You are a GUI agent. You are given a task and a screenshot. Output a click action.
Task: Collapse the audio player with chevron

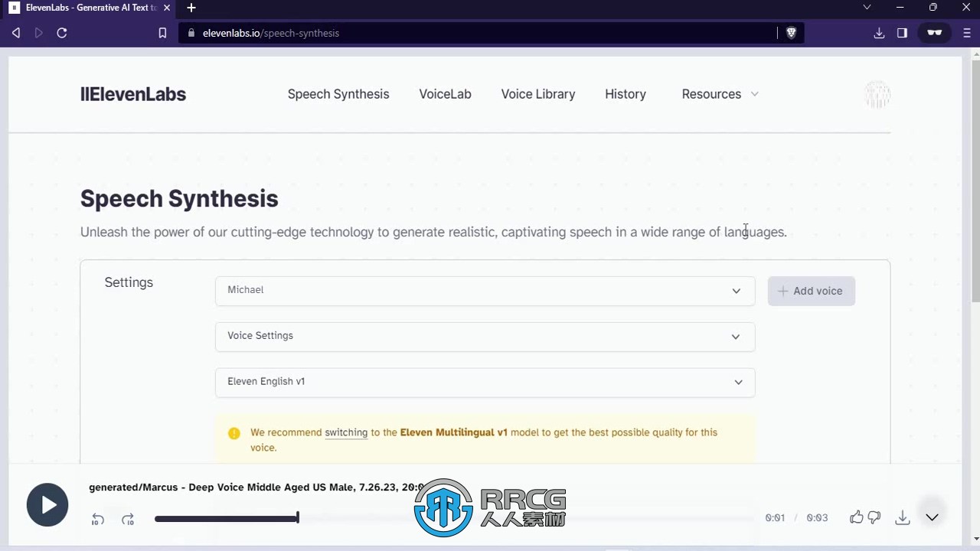pos(932,517)
